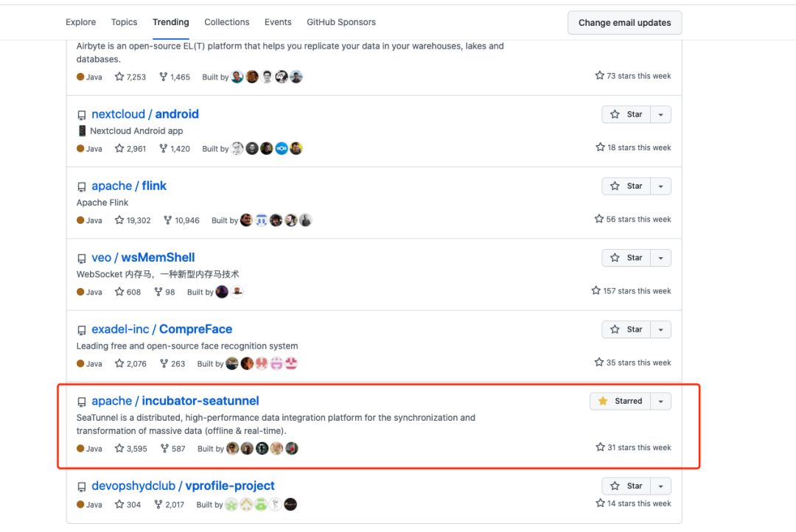Select the Trending tab
This screenshot has width=796, height=532.
tap(170, 22)
